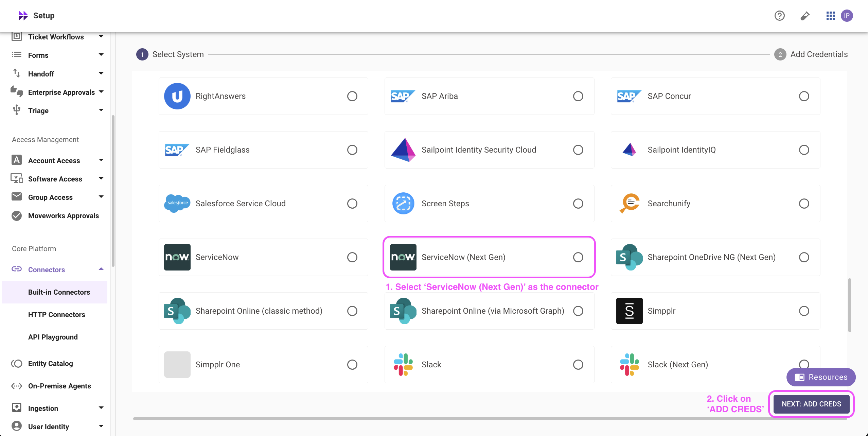This screenshot has height=436, width=868.
Task: Open HTTP Connectors in sidebar
Action: click(56, 315)
